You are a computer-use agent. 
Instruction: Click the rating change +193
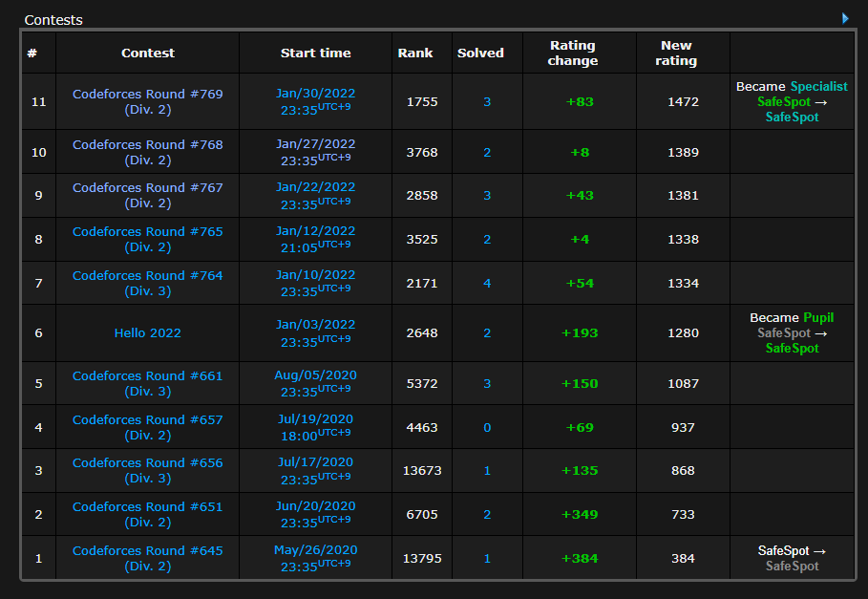580,332
